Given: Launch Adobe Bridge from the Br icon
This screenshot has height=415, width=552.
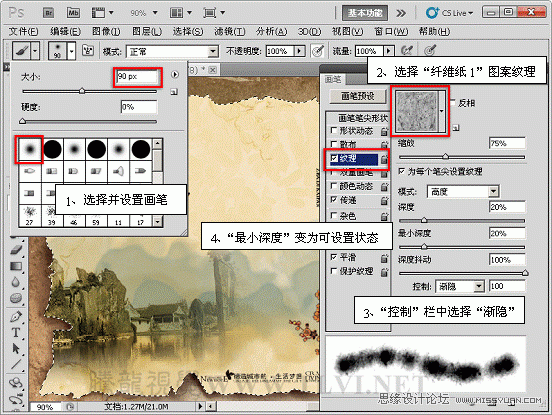Looking at the screenshot, I should tap(49, 13).
